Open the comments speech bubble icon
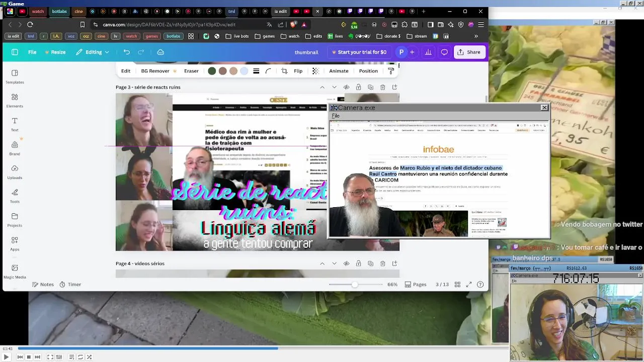 coord(444,52)
